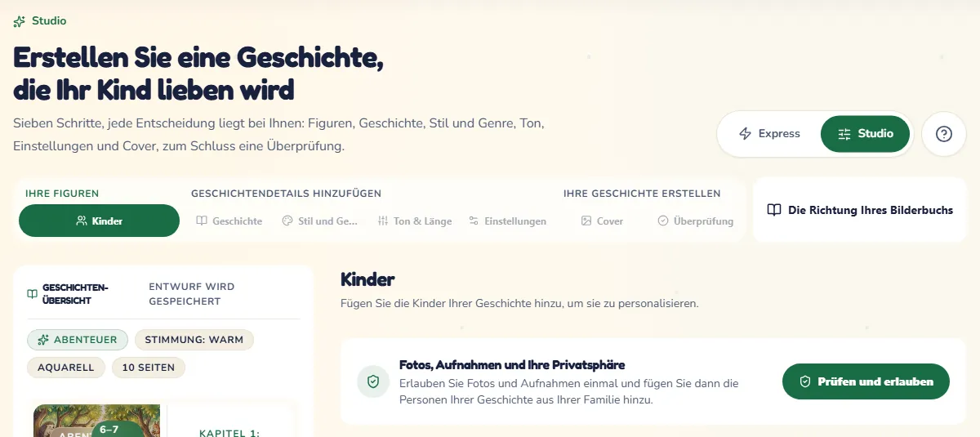The width and height of the screenshot is (980, 437).
Task: Jump to Ton & Länge step
Action: [x=415, y=221]
